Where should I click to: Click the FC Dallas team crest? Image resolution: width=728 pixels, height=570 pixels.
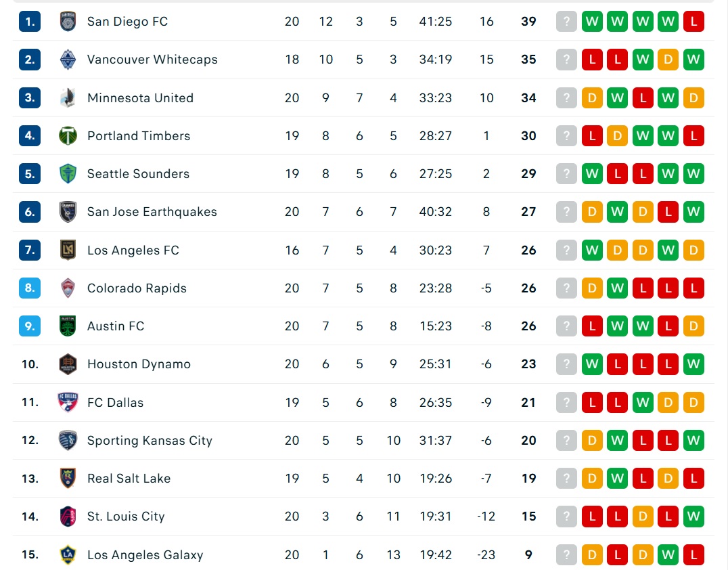[68, 402]
